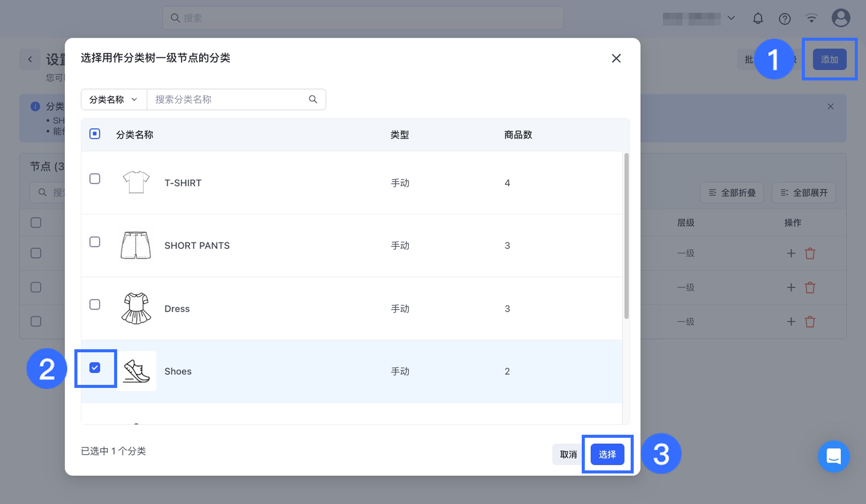Click the 选择 confirm button

click(x=607, y=454)
